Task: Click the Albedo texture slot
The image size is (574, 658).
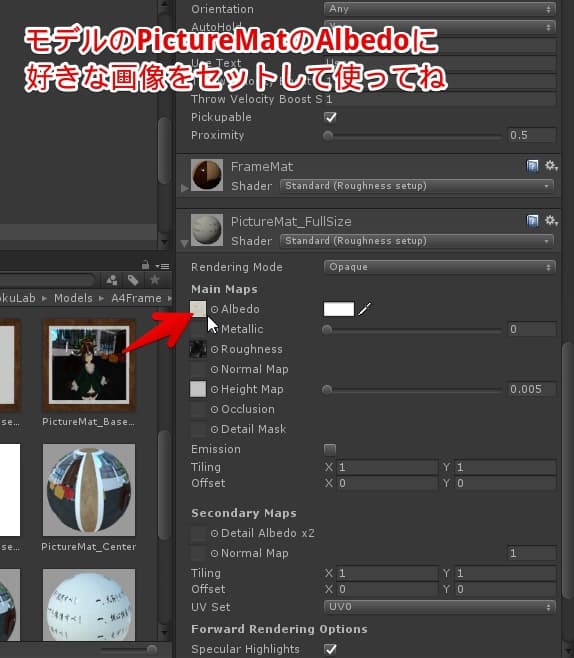Action: click(x=198, y=309)
